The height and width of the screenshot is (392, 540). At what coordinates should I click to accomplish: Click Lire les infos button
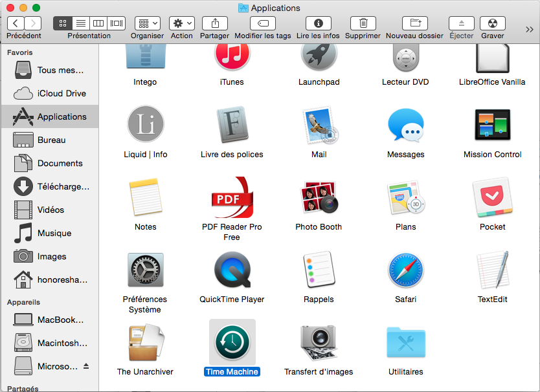(319, 23)
